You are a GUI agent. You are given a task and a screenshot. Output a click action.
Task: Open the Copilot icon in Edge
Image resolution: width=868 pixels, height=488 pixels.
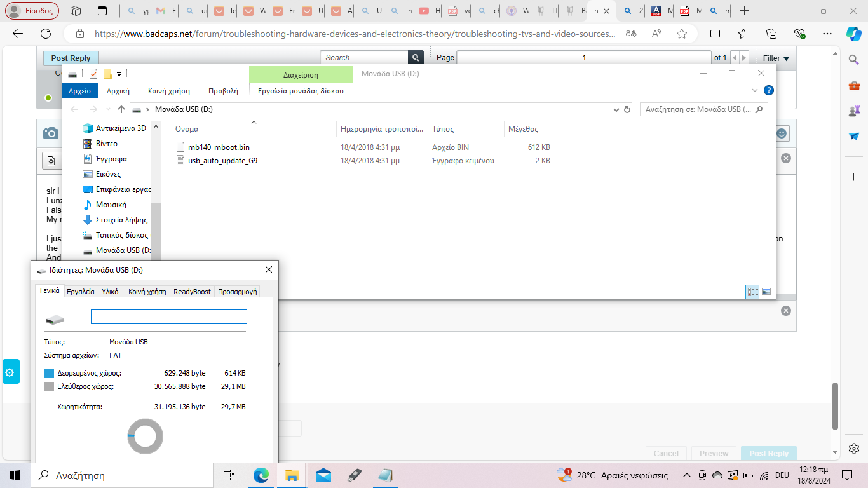(x=853, y=34)
